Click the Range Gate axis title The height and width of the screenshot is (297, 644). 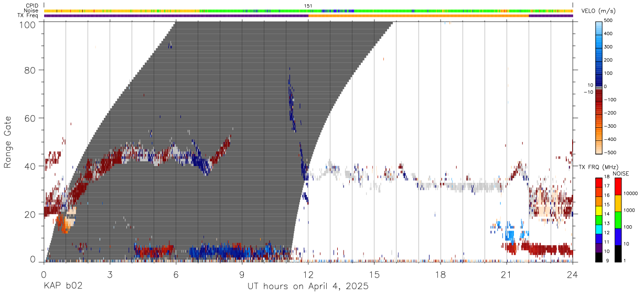[x=8, y=141]
